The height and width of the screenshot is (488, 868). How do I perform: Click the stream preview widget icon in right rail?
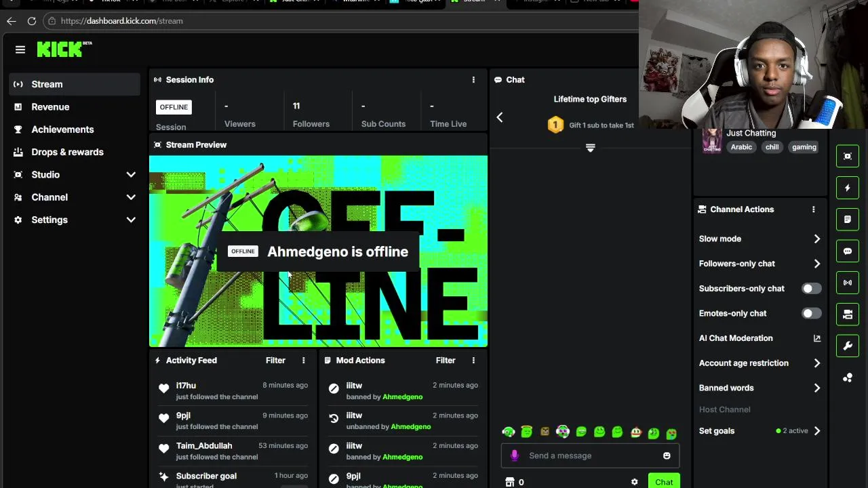click(848, 157)
